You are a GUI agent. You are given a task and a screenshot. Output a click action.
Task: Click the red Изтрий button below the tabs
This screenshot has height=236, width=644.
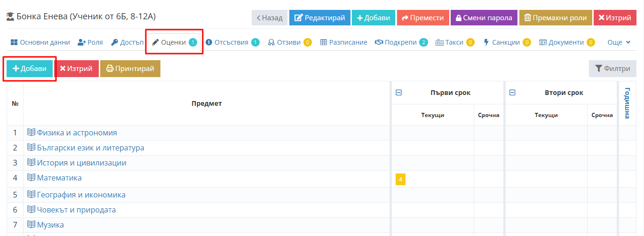tap(76, 69)
